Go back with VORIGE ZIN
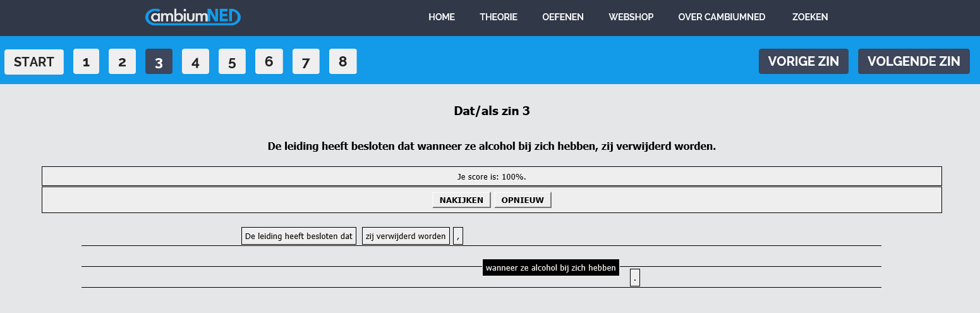The image size is (980, 313). [x=803, y=61]
